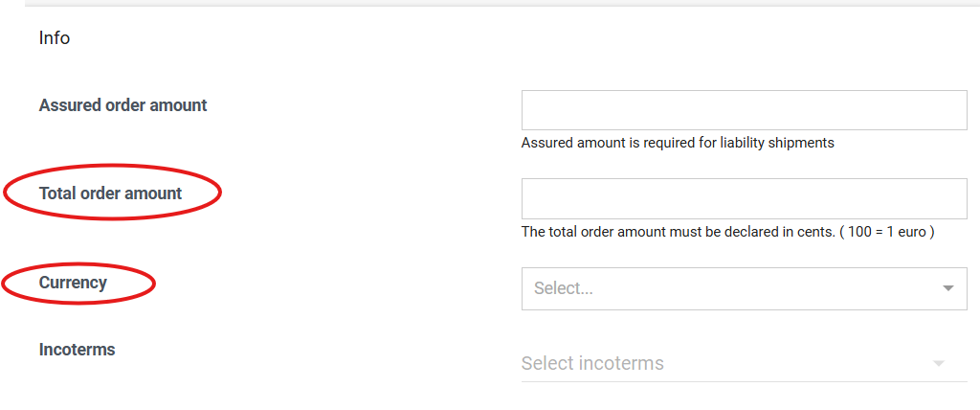
Task: Select the "Assured order amount" label
Action: [122, 105]
